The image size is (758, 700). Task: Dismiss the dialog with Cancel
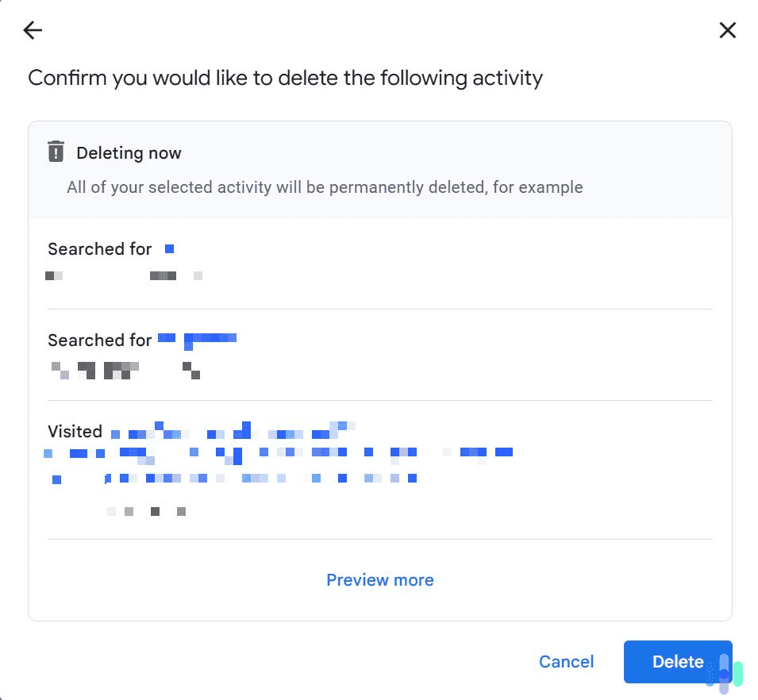coord(566,662)
